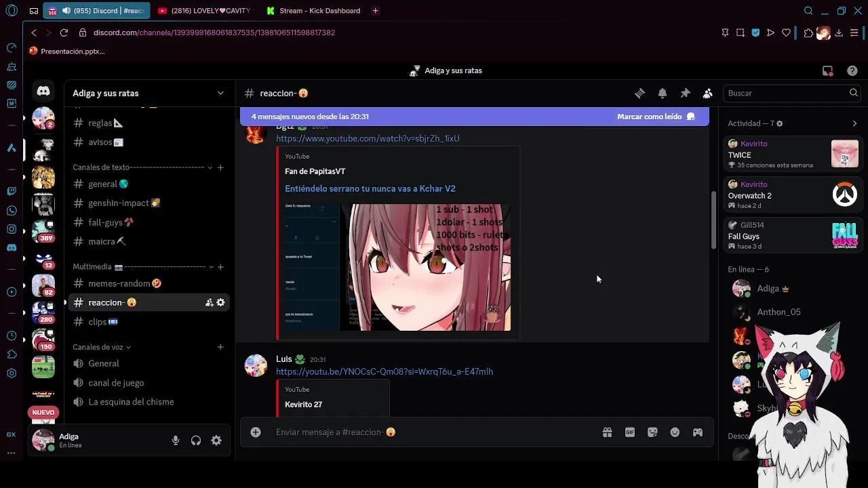868x488 pixels.
Task: Toggle the member list visibility
Action: [x=707, y=94]
